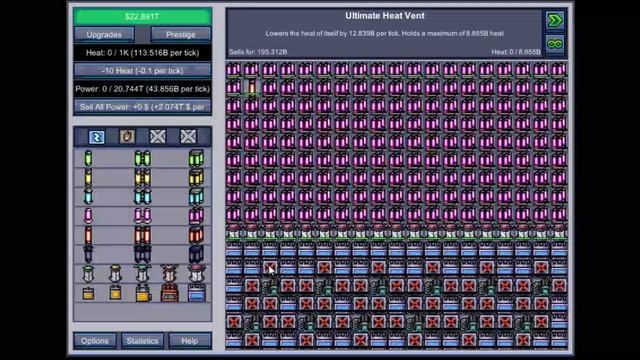Click the 'Sells for: 195.312B' text
Screen dimensions: 640x360
[x=258, y=52]
